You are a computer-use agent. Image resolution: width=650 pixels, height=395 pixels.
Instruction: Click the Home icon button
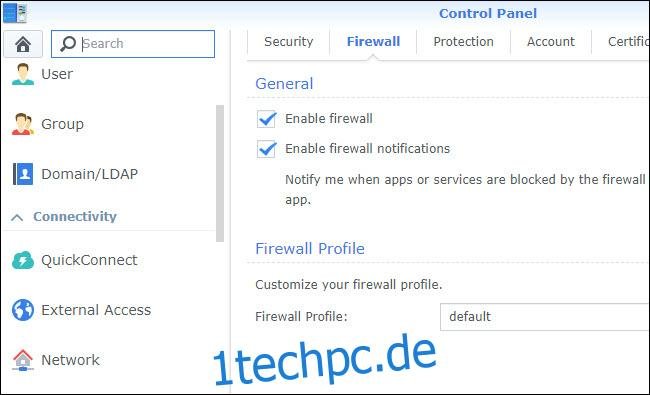[x=23, y=44]
